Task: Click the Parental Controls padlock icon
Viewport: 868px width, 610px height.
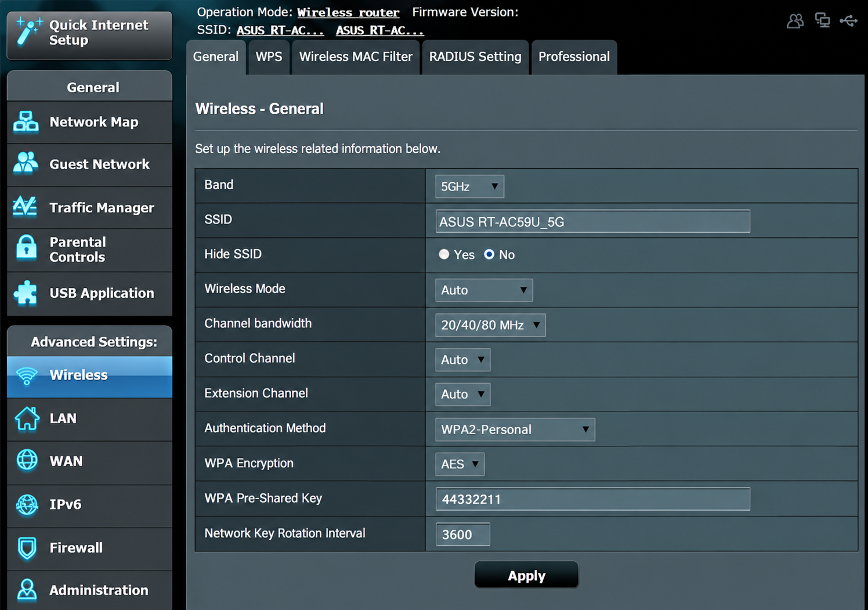Action: 26,248
